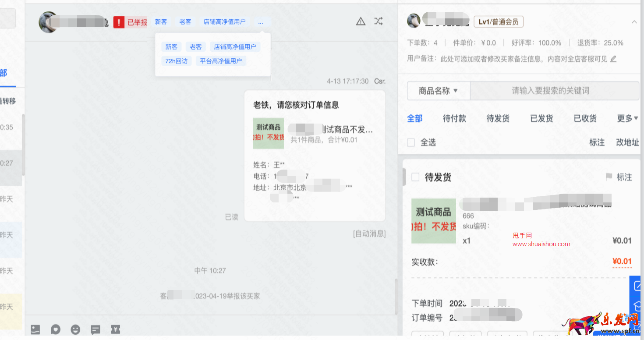644x340 pixels.
Task: Open the emoji picker in the chat toolbar
Action: 75,329
